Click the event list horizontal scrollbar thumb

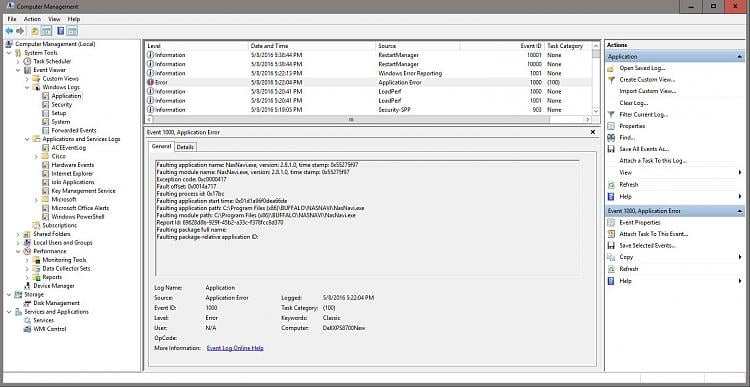point(350,120)
